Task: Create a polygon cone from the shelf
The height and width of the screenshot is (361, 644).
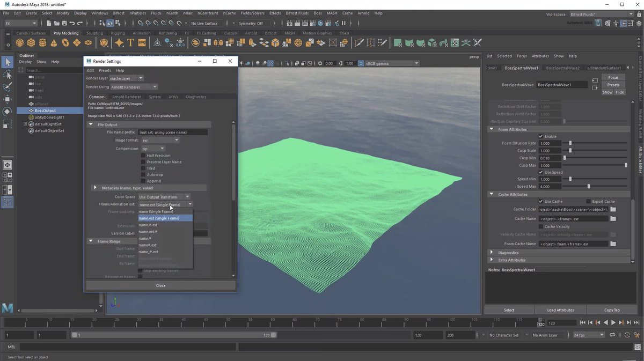Action: click(54, 43)
